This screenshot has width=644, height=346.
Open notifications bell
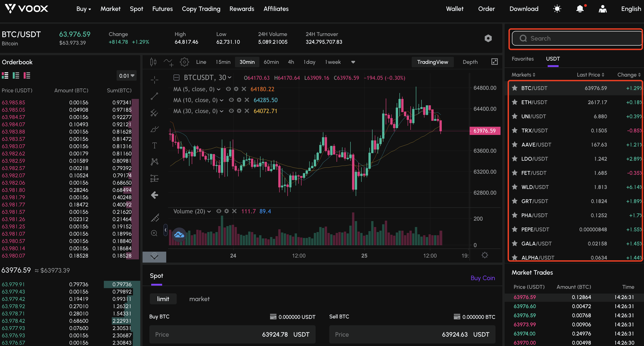pos(580,9)
